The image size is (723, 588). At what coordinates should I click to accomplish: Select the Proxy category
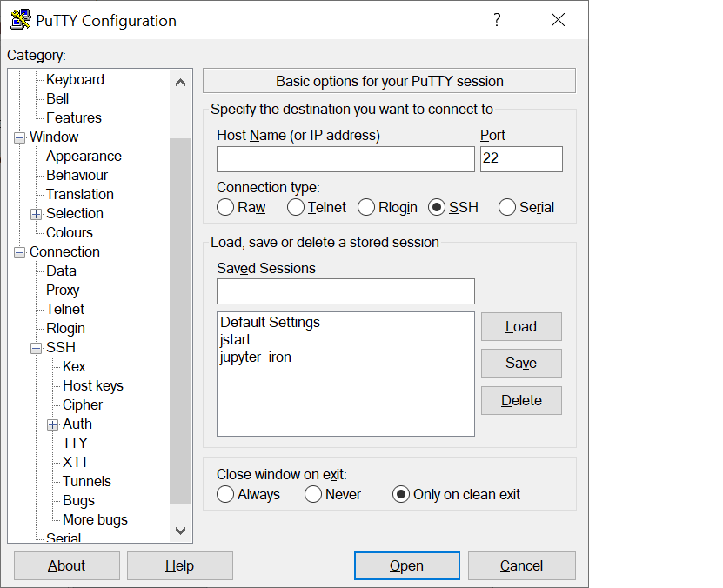pos(63,290)
